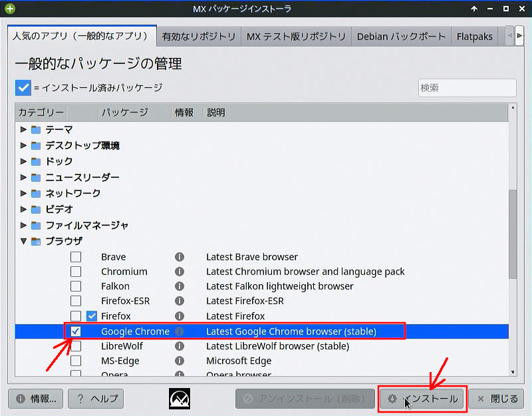This screenshot has width=532, height=416.
Task: Select the LibreWolf checkbox
Action: click(76, 346)
